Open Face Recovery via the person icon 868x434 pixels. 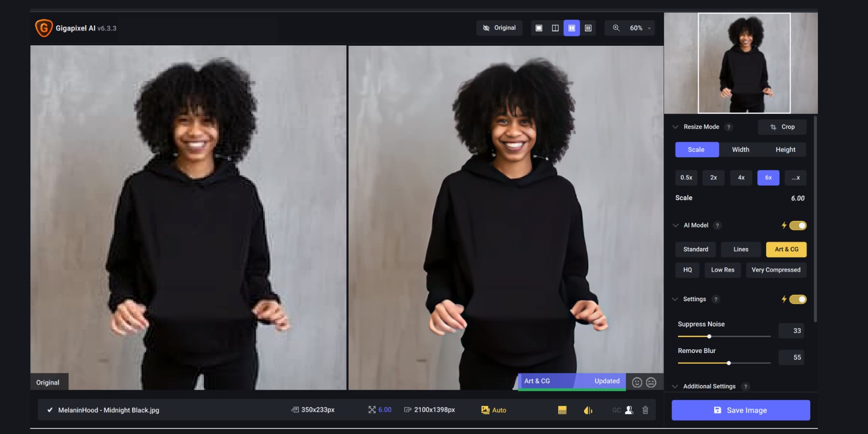[x=628, y=410]
